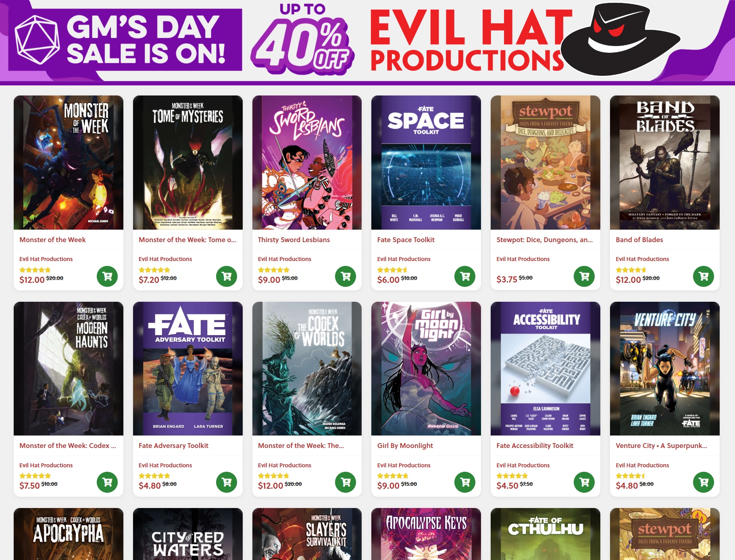Add Monster of the Week to cart
The height and width of the screenshot is (560, 735).
coord(107,276)
